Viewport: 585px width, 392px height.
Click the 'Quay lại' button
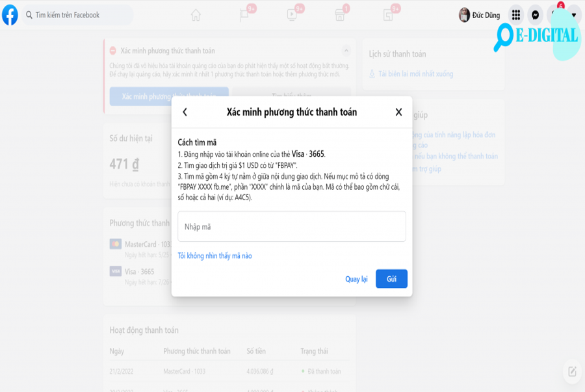[x=356, y=279]
